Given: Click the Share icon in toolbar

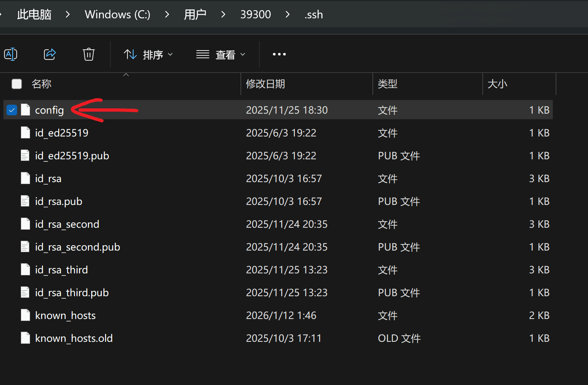Looking at the screenshot, I should (50, 54).
